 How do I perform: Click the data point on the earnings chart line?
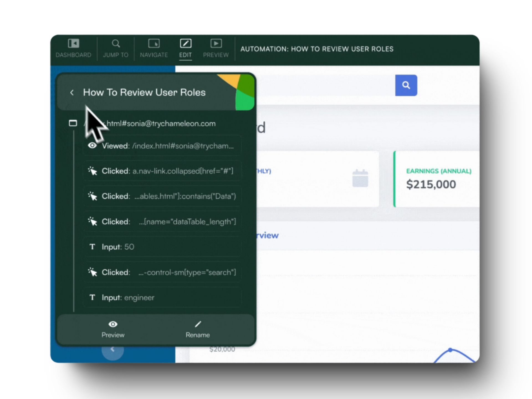pos(450,350)
